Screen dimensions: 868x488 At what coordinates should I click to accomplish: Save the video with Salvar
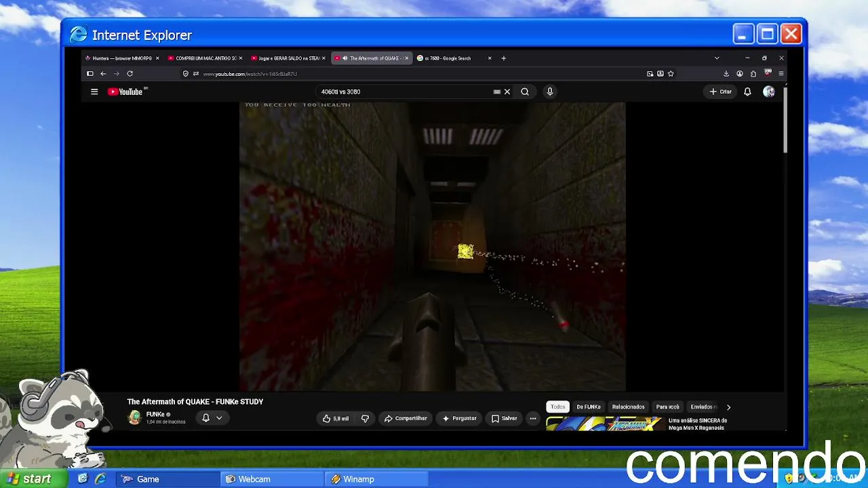coord(504,418)
